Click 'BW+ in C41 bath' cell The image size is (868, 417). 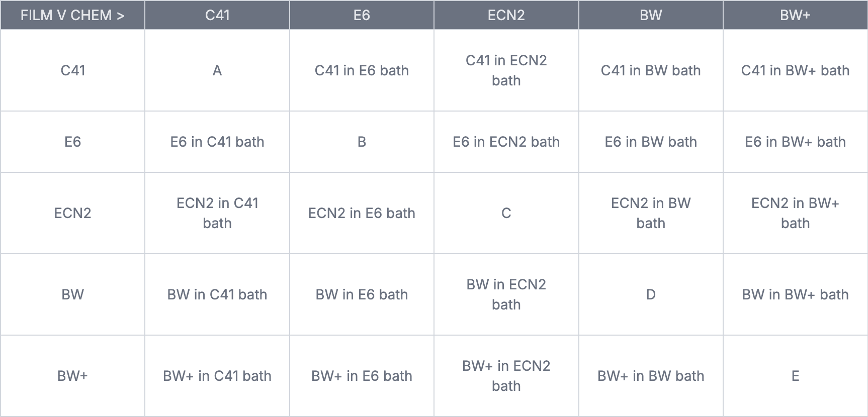click(x=217, y=376)
